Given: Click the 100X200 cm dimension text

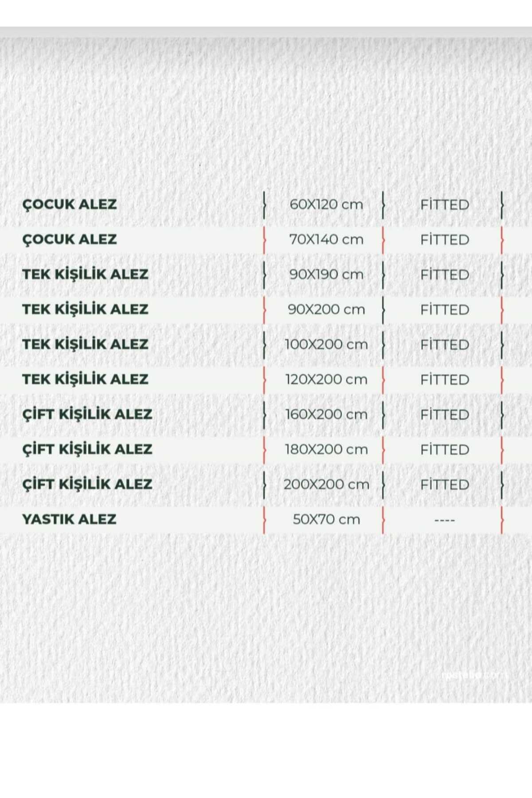Looking at the screenshot, I should click(x=326, y=344).
